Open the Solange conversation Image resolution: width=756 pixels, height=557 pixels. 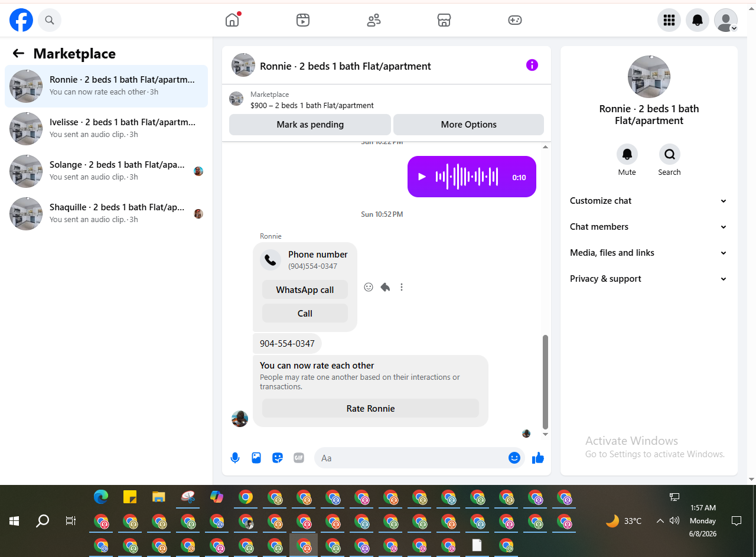106,171
